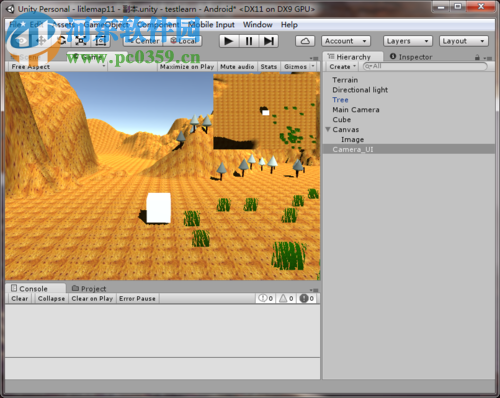Open the Mobile Input menu
This screenshot has height=398, width=500.
pyautogui.click(x=211, y=24)
